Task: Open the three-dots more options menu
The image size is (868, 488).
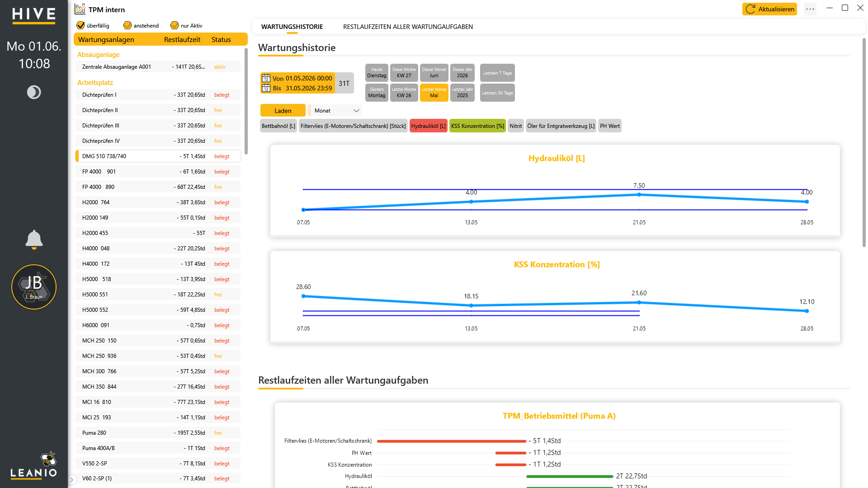Action: [x=810, y=9]
